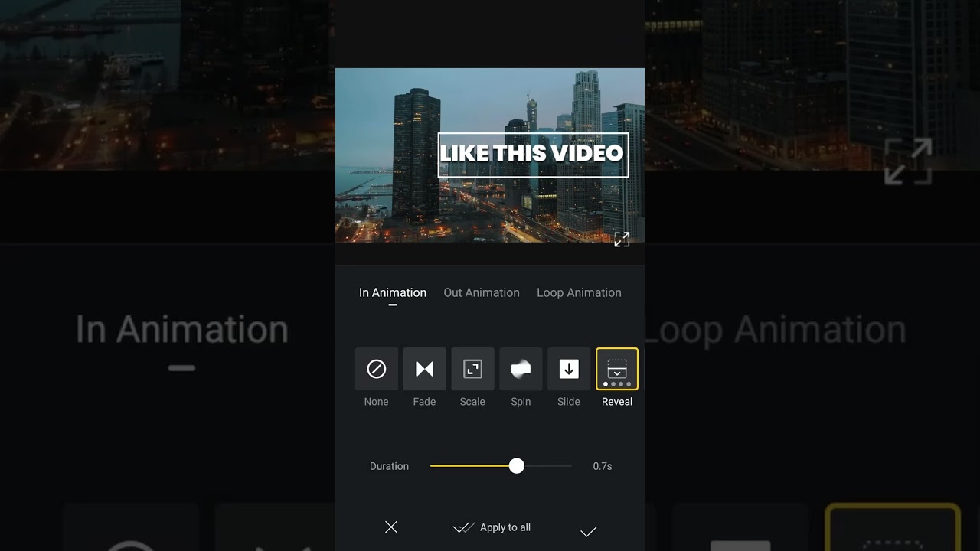This screenshot has height=551, width=980.
Task: Select the Spin animation icon
Action: pos(521,369)
